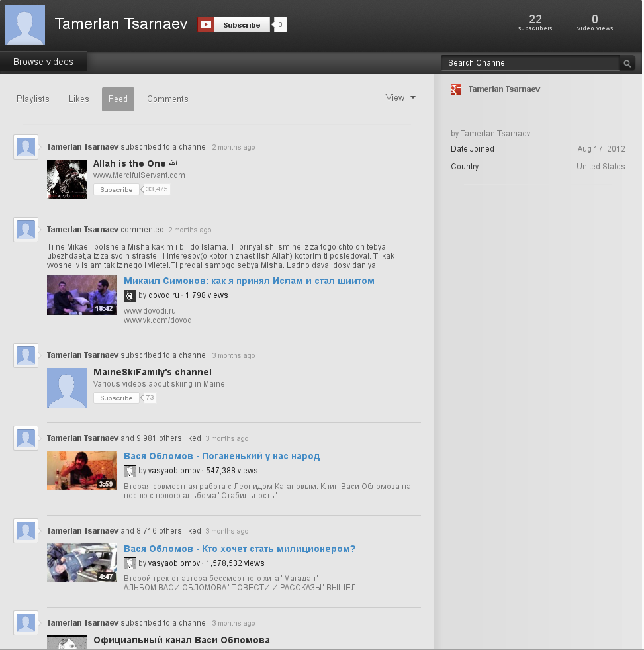
Task: Click the red YouTube icon on the Subscribe button
Action: pos(206,25)
